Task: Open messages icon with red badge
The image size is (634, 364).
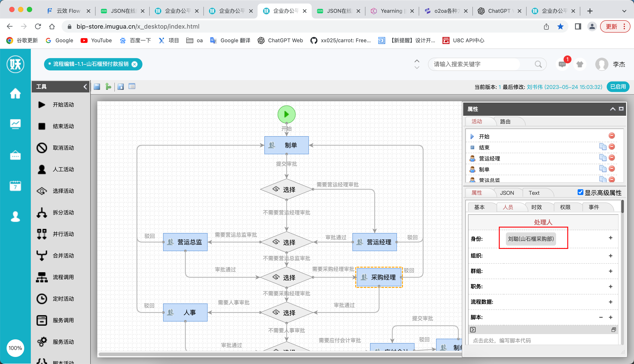Action: [x=562, y=64]
